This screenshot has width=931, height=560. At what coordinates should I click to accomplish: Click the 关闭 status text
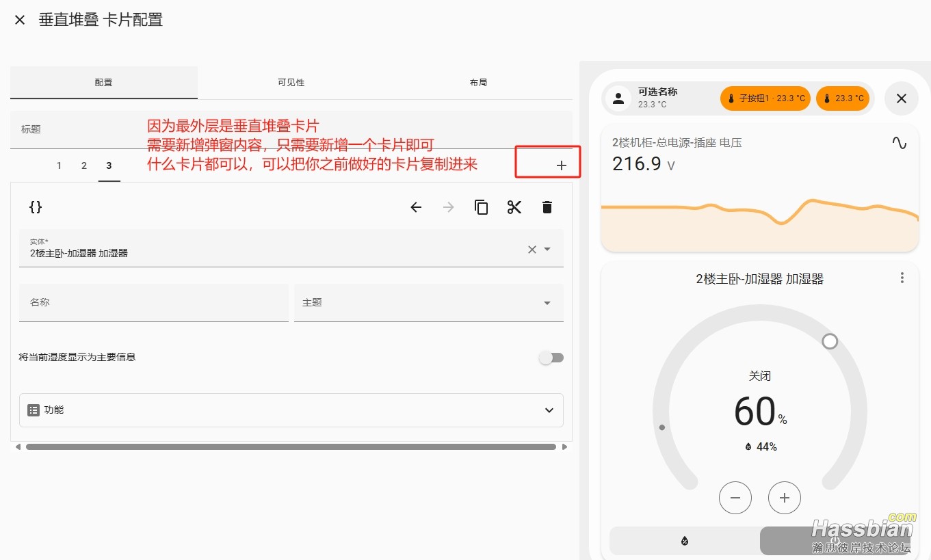(x=760, y=376)
